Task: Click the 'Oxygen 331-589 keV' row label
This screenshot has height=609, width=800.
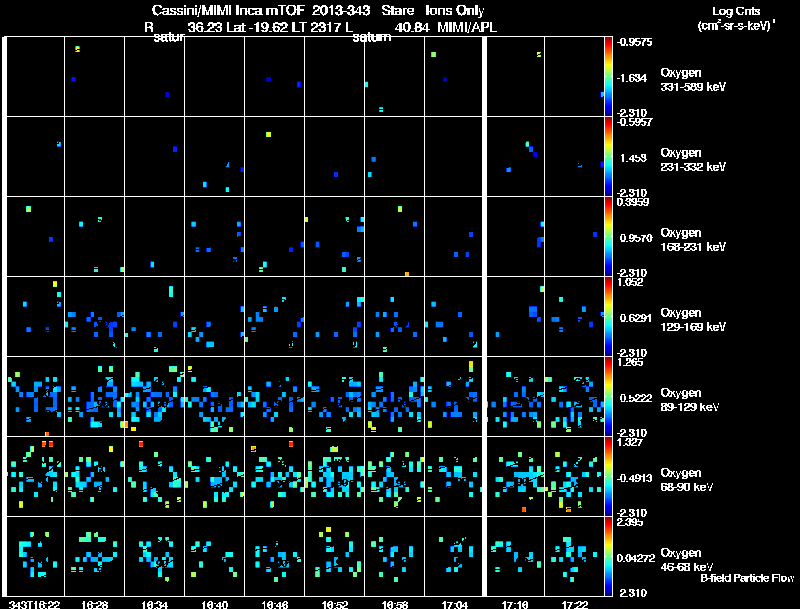Action: (693, 80)
